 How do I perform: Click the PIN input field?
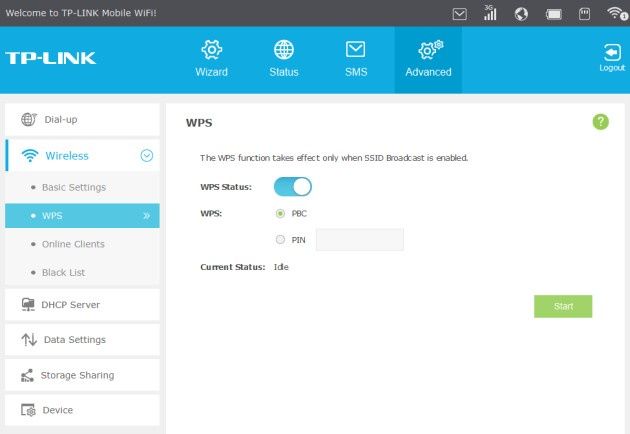pyautogui.click(x=360, y=240)
